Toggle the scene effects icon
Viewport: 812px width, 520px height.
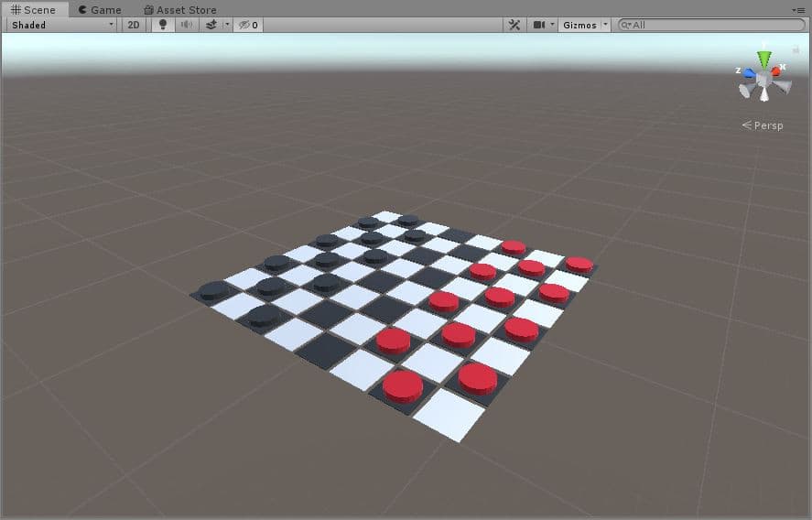[x=211, y=25]
